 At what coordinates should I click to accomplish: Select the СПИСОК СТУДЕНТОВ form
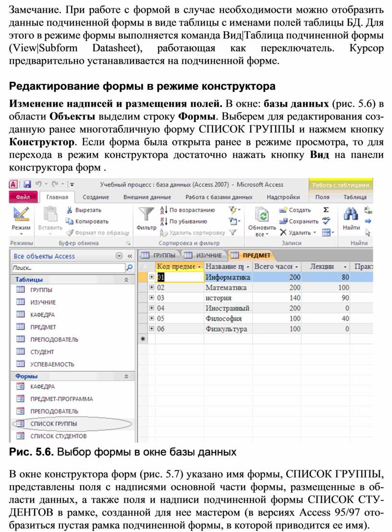[x=58, y=436]
